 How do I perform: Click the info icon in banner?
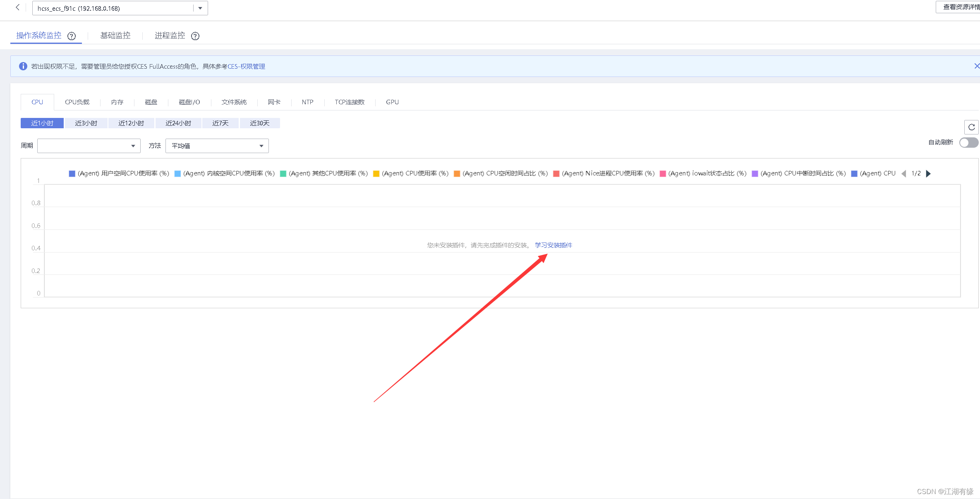click(x=23, y=66)
